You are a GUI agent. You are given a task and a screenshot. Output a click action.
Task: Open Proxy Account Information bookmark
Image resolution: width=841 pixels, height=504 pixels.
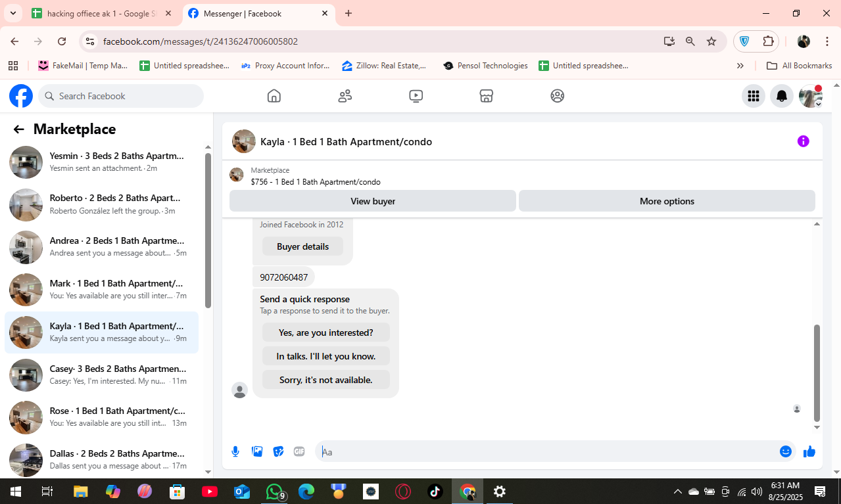click(x=285, y=66)
